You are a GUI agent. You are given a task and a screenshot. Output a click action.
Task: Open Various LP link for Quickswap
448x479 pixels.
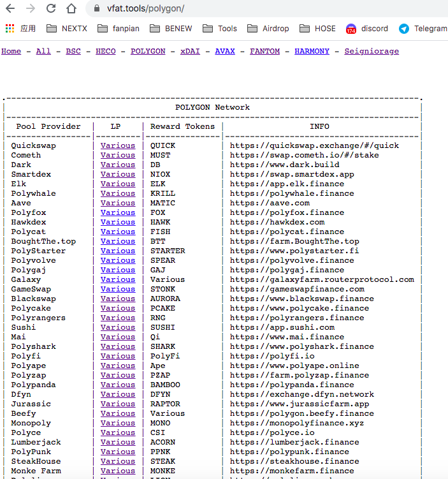pyautogui.click(x=118, y=145)
